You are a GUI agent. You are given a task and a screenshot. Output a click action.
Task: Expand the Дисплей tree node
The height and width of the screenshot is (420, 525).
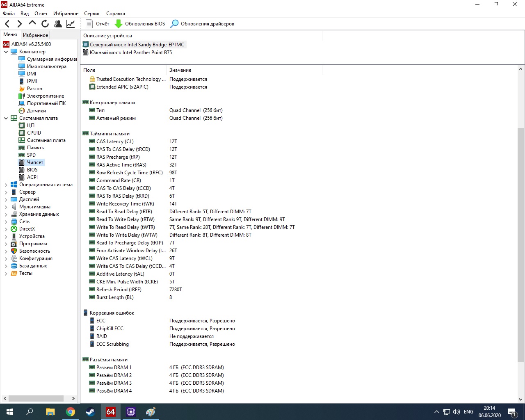[x=6, y=199]
